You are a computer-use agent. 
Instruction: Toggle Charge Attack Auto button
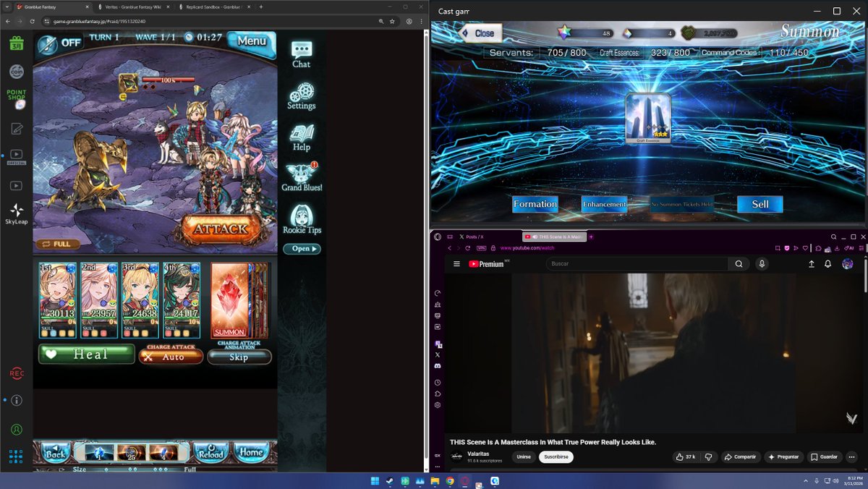[172, 357]
